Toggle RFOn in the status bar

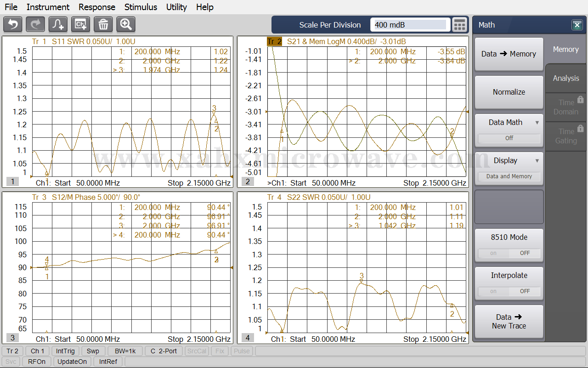37,362
